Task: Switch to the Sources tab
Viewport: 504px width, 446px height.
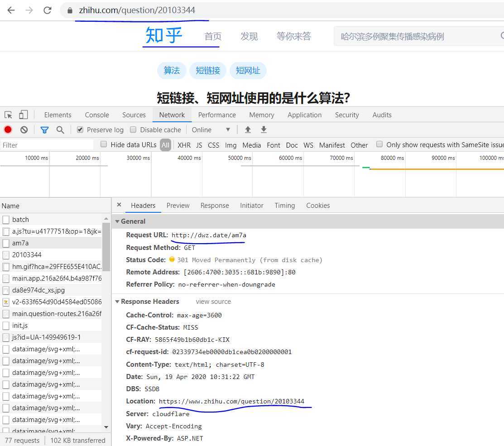Action: pos(134,115)
